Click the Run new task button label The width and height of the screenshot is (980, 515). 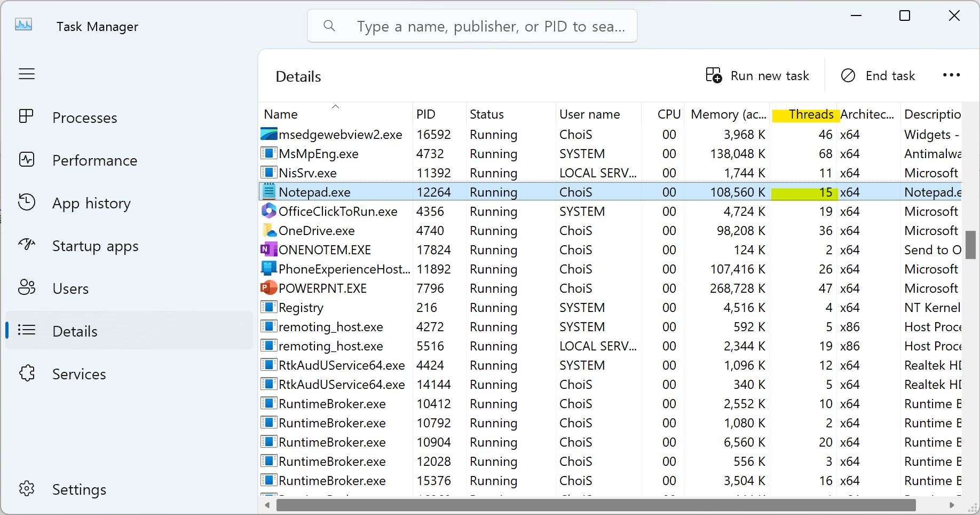coord(770,76)
